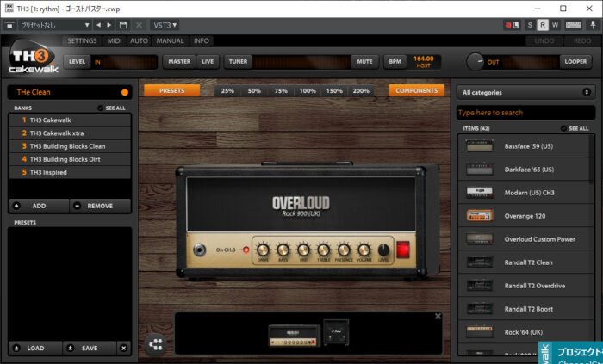The image size is (603, 364).
Task: Select the Randall T2 Clean amp
Action: (525, 262)
